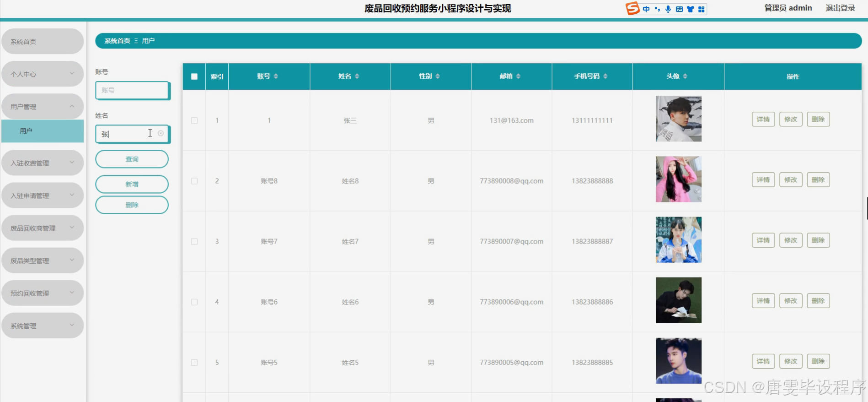This screenshot has height=402, width=868.
Task: Check the row checkbox for 账号5
Action: click(x=194, y=362)
